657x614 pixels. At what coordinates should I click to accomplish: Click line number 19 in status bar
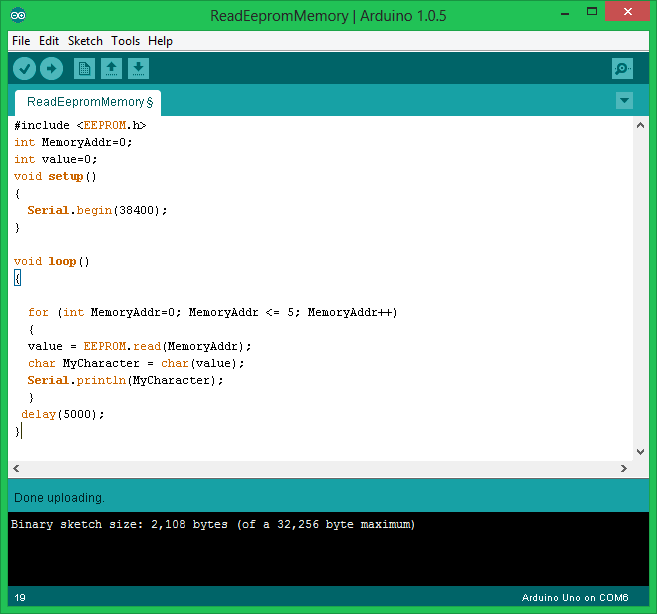[x=20, y=598]
